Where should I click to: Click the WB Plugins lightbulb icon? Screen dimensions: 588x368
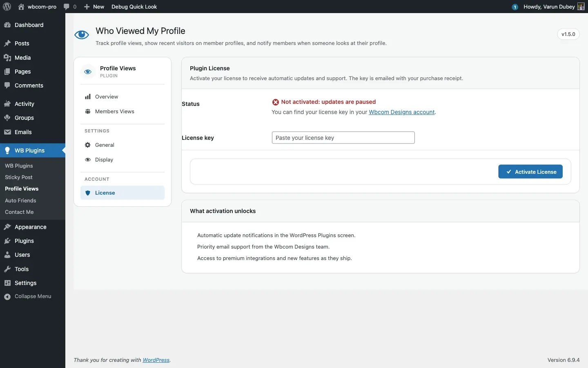[x=7, y=150]
